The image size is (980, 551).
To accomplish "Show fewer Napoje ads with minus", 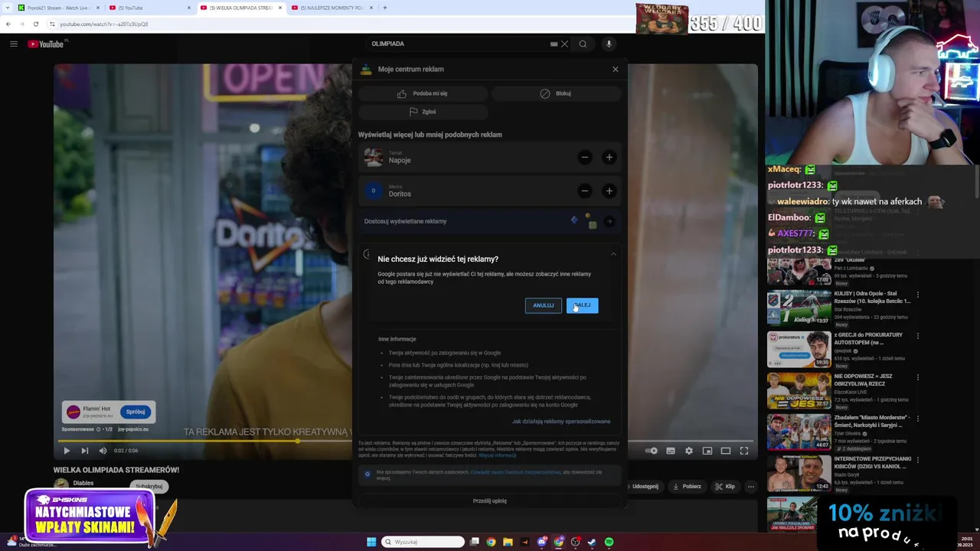I will point(584,158).
